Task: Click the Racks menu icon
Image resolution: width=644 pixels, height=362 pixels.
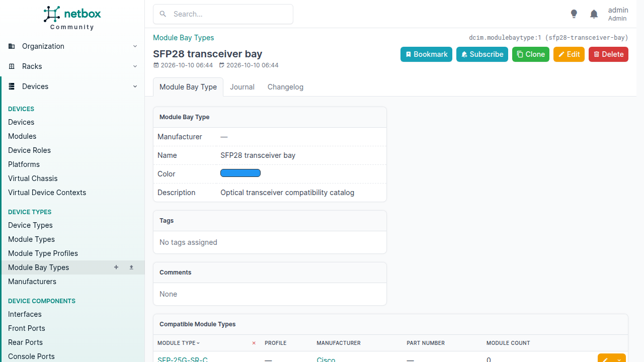Action: 12,66
